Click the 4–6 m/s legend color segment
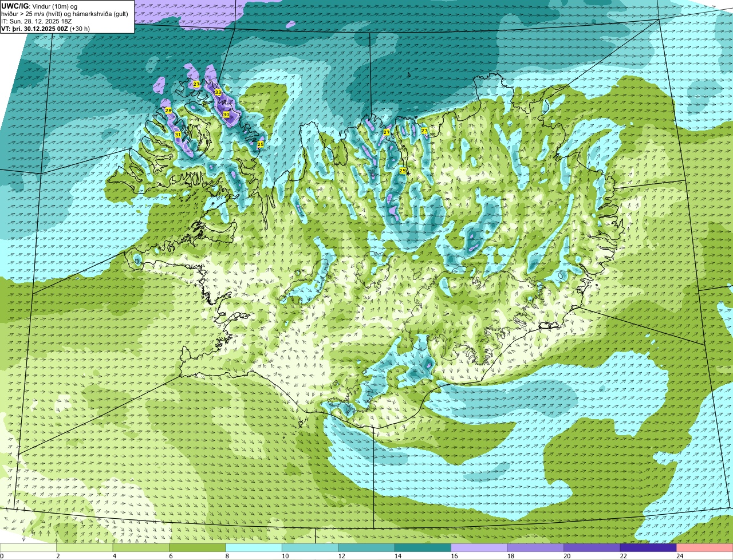 141,548
